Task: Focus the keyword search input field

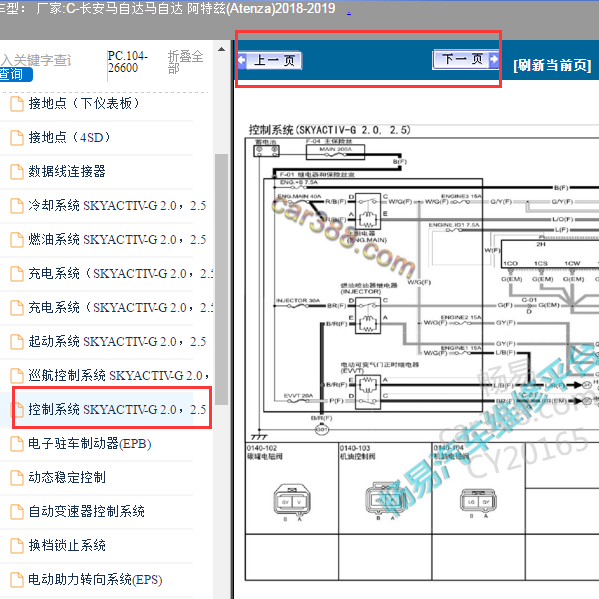Action: point(36,60)
